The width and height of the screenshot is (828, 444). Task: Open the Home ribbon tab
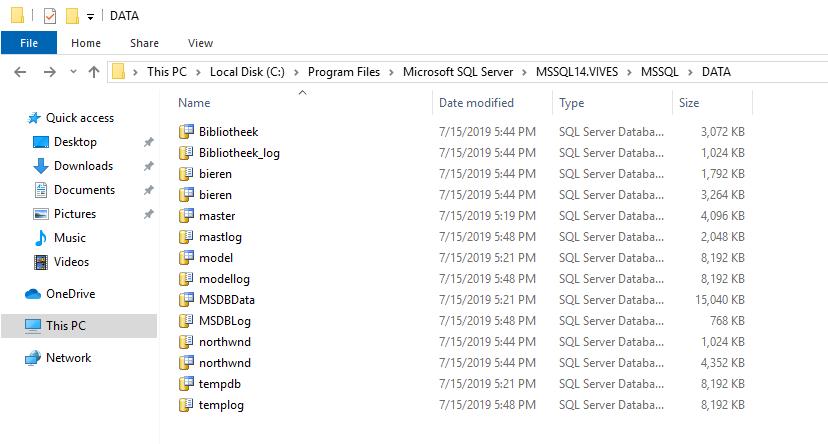[86, 43]
